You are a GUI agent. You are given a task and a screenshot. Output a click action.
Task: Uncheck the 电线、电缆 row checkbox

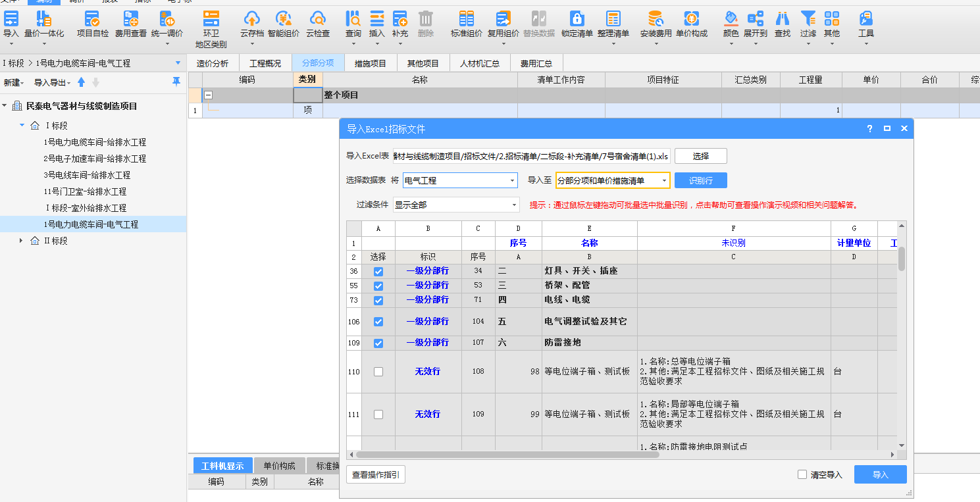pyautogui.click(x=378, y=300)
